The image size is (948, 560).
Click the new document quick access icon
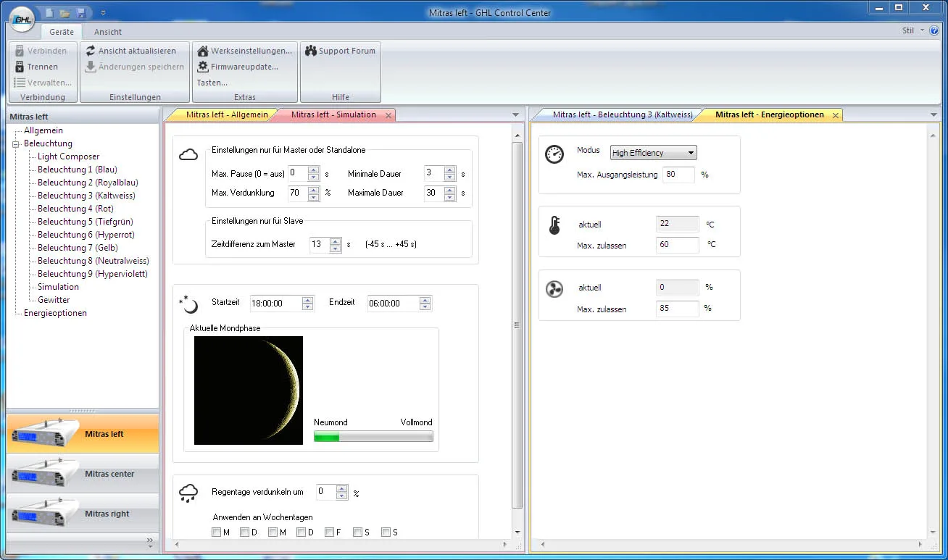pyautogui.click(x=49, y=12)
